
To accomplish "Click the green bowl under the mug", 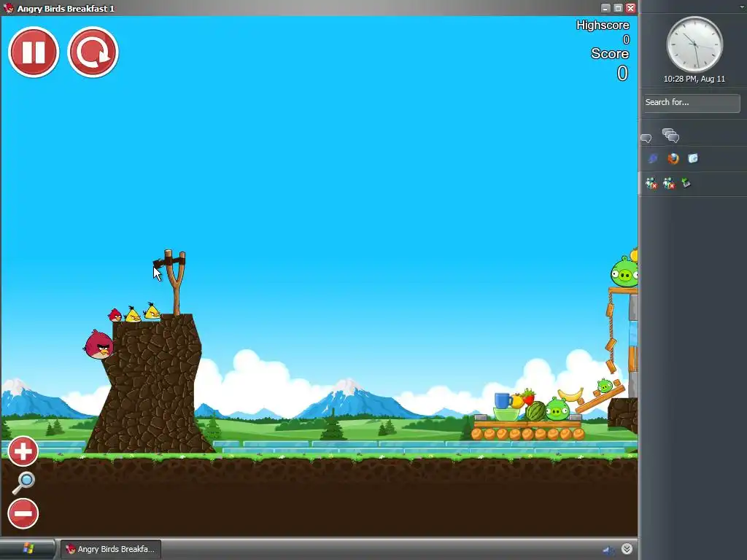I will tap(506, 414).
